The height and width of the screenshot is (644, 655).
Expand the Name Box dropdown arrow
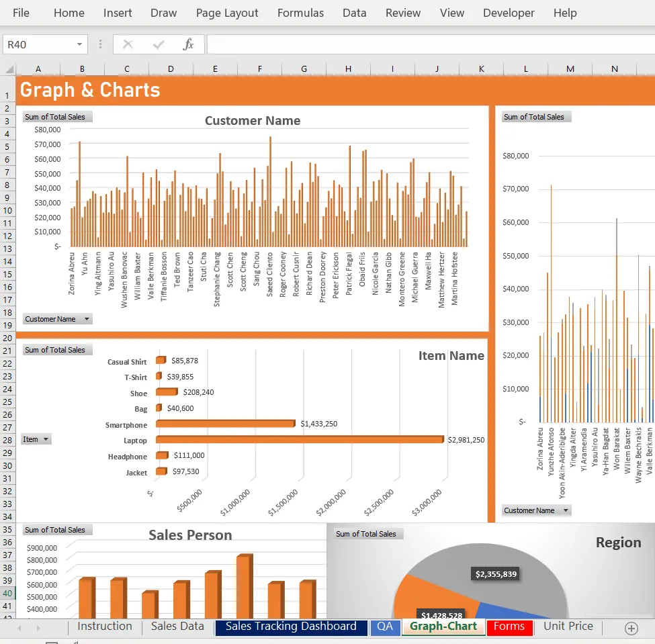coord(79,44)
